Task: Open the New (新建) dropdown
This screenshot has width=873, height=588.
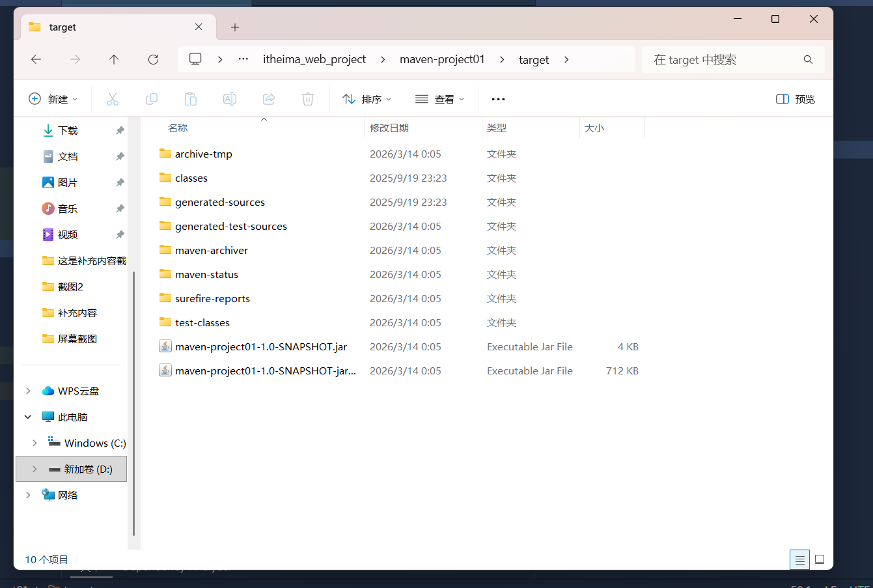Action: [x=53, y=99]
